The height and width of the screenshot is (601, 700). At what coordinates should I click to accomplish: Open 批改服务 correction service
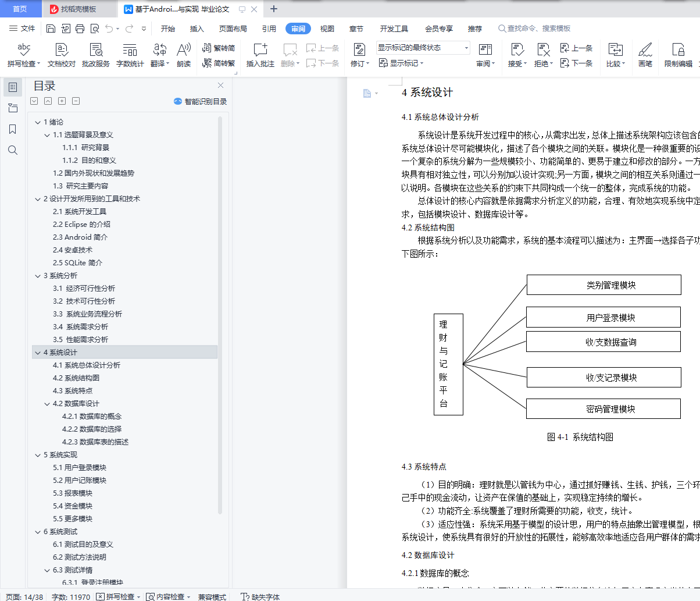pos(96,55)
